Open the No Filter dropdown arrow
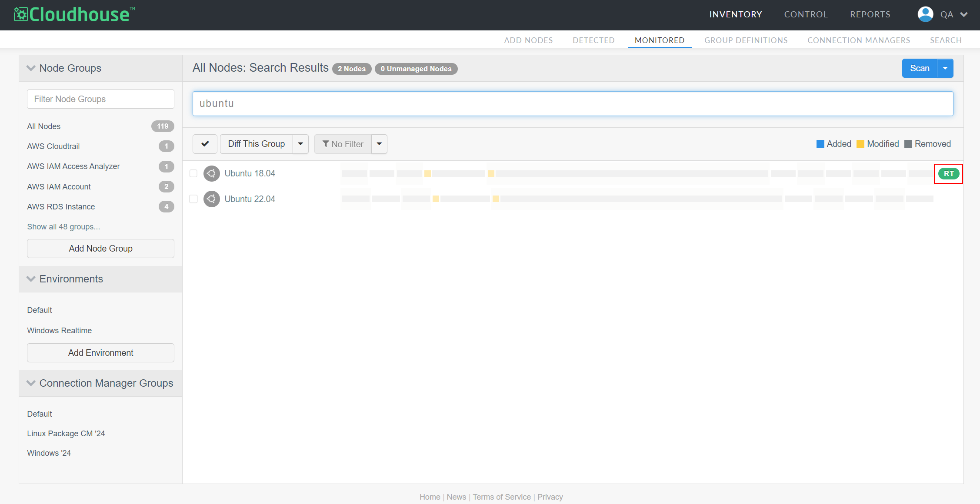980x504 pixels. pos(379,144)
